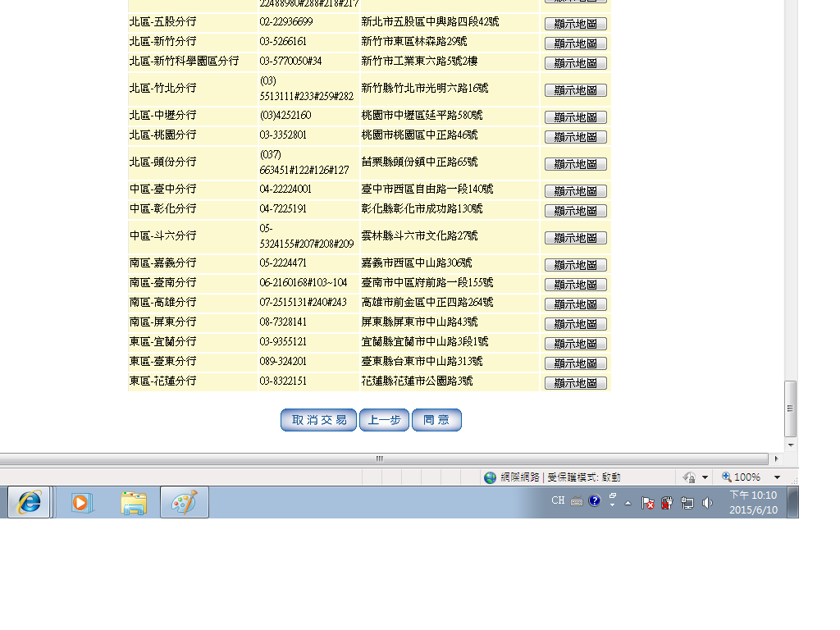Show map for 中區-彰化分行
Screen dimensions: 840x630
click(x=575, y=211)
